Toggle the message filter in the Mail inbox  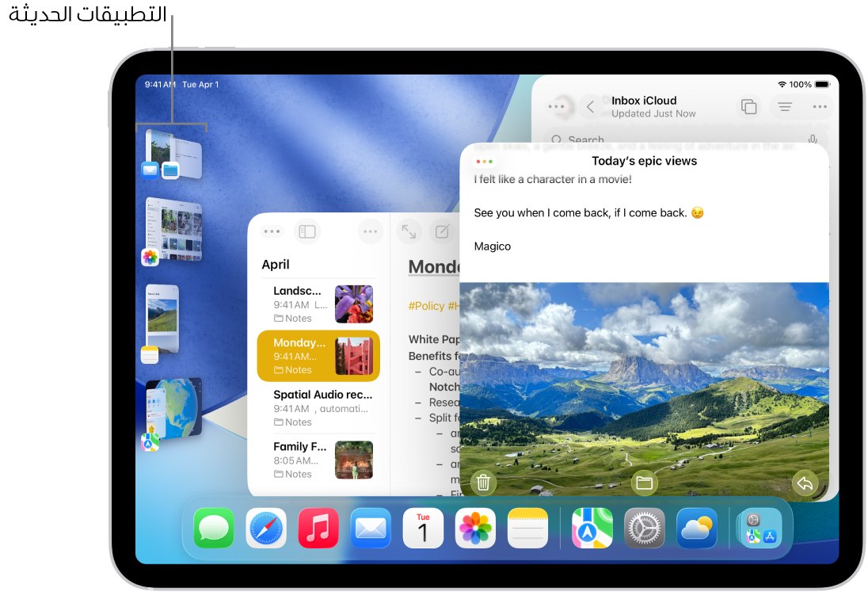click(x=784, y=106)
